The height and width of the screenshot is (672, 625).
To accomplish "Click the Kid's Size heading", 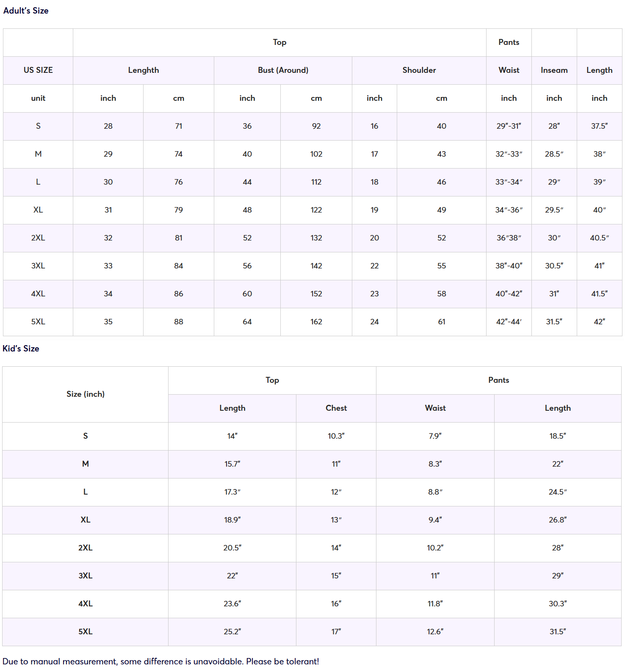I will click(21, 348).
